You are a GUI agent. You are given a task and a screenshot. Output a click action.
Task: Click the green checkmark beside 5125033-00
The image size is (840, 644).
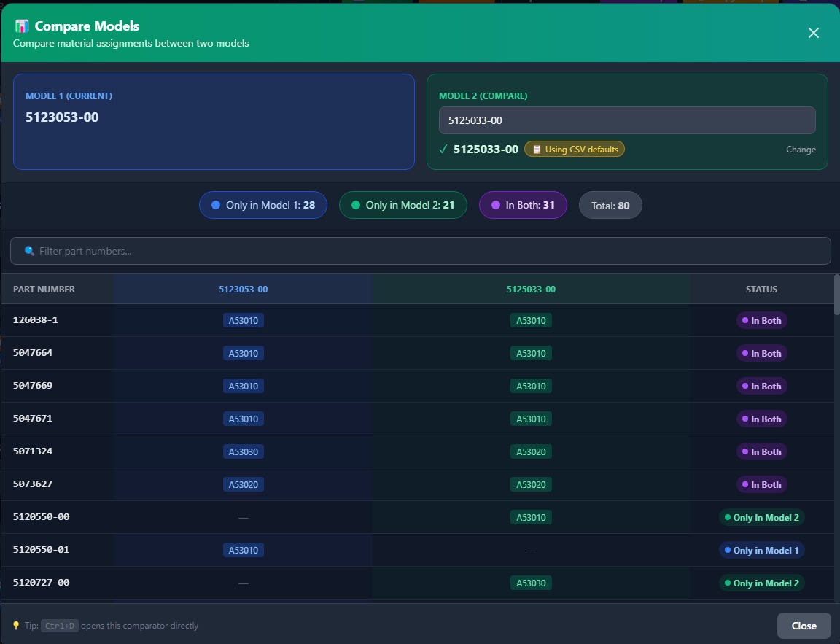(x=443, y=150)
